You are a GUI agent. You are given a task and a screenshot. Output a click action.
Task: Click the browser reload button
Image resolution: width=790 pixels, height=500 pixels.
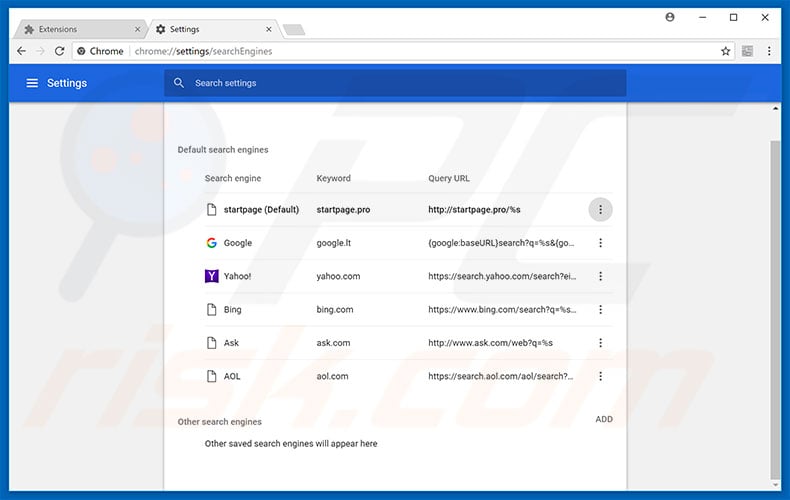[60, 51]
